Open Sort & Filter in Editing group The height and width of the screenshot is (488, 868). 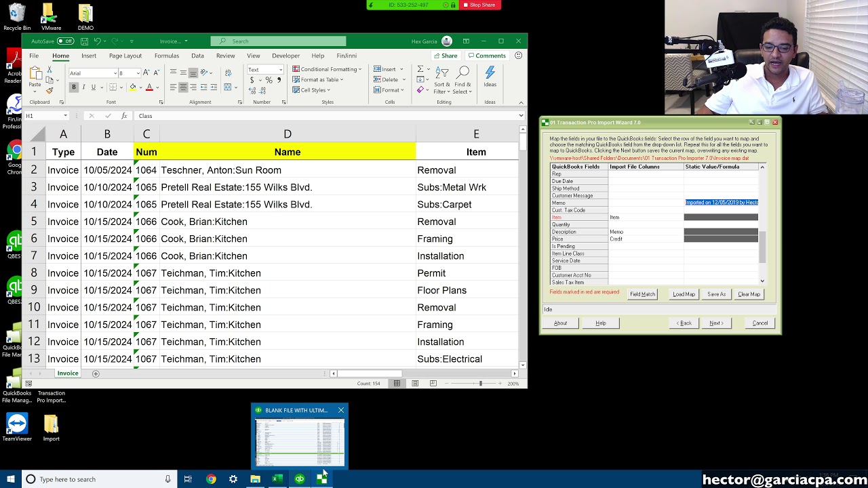[442, 81]
